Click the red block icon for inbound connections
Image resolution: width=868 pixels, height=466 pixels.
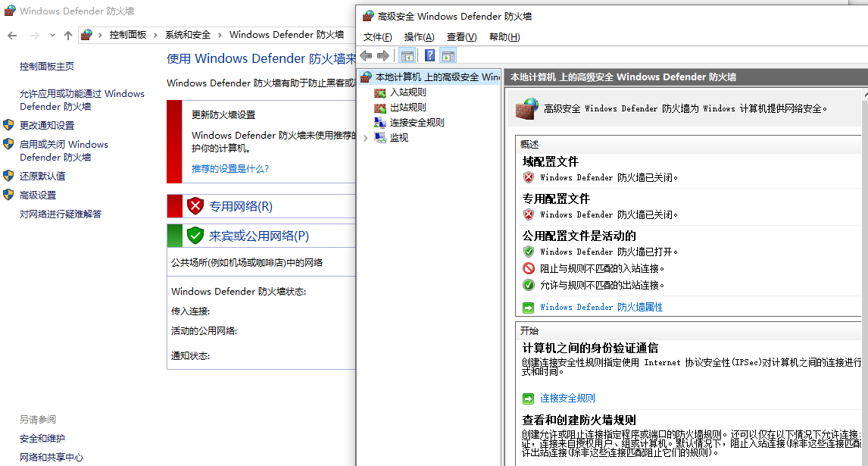529,268
